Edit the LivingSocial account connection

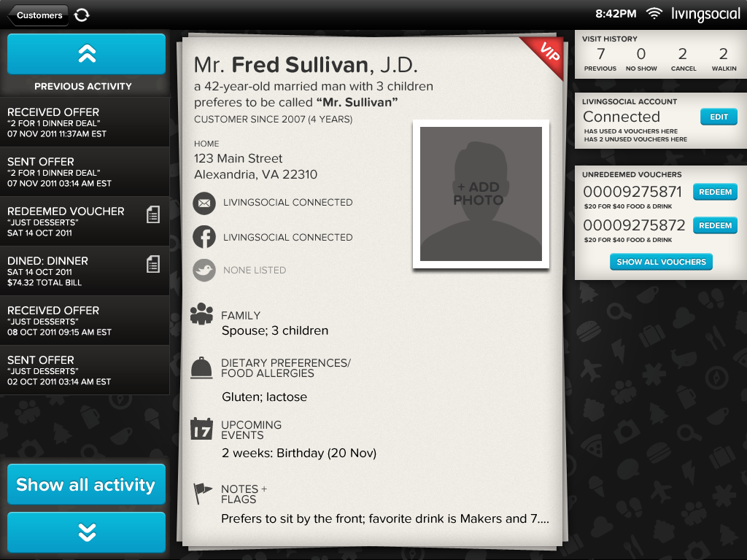(719, 117)
